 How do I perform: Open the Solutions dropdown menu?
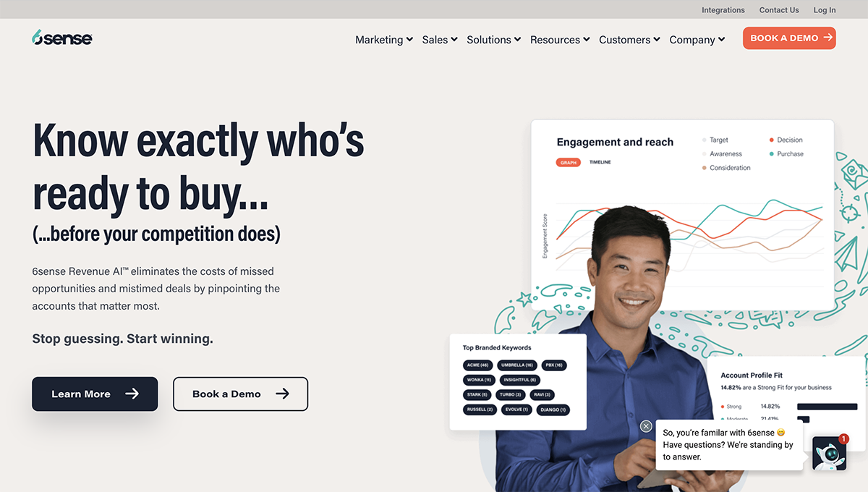coord(494,40)
